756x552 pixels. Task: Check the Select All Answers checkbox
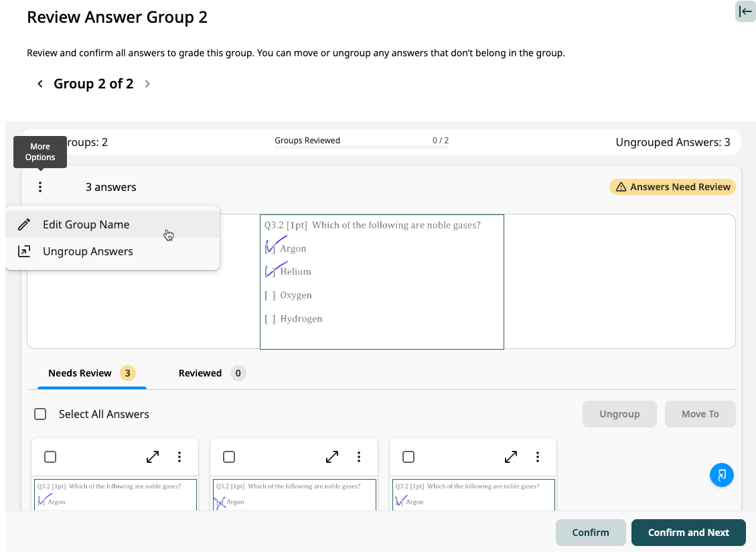click(x=40, y=414)
